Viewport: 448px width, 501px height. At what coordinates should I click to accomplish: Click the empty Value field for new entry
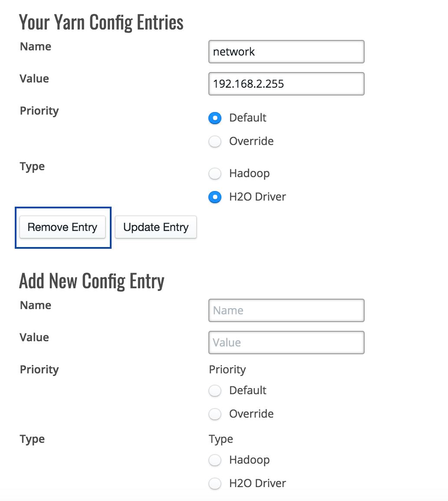pyautogui.click(x=287, y=343)
